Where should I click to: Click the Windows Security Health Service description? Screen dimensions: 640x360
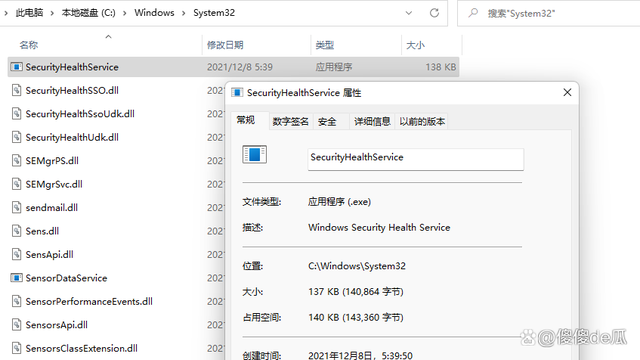pos(379,227)
